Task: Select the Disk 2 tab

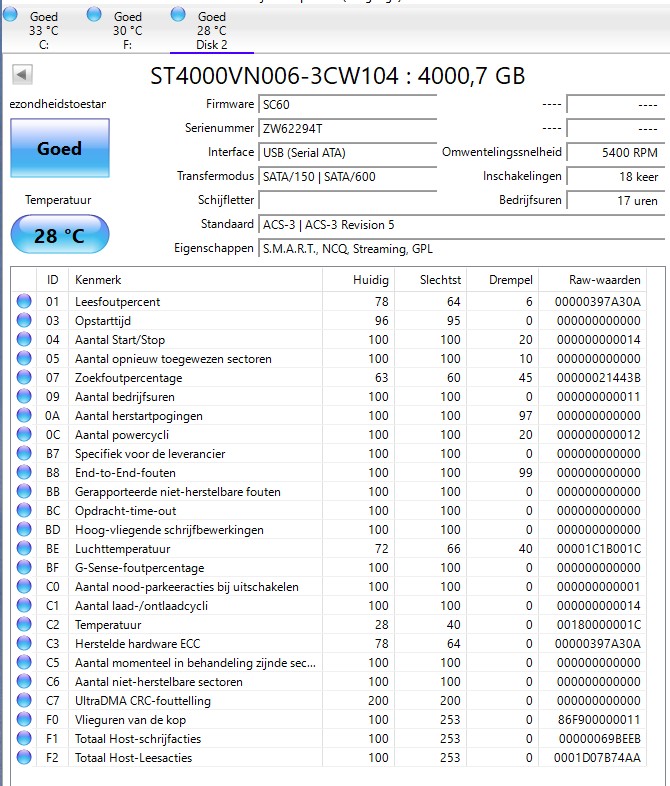Action: [211, 30]
